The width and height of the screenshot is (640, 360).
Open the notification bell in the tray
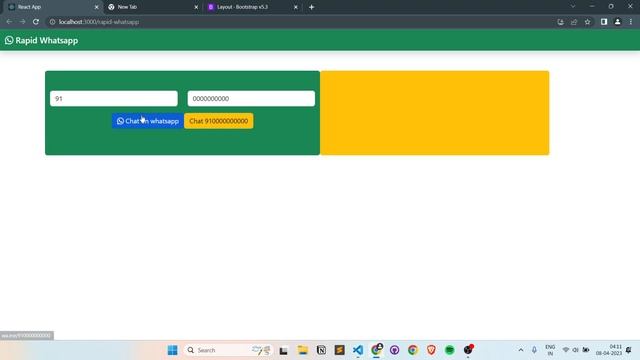[629, 350]
